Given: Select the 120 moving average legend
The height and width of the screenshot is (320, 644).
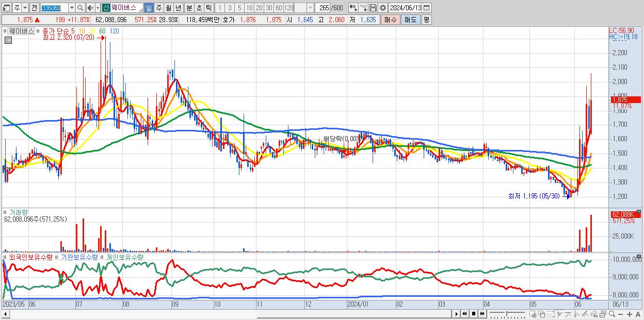Looking at the screenshot, I should pos(115,31).
